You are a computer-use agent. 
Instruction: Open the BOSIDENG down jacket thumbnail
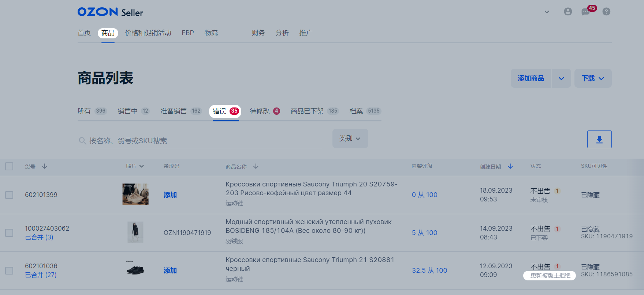coord(135,232)
